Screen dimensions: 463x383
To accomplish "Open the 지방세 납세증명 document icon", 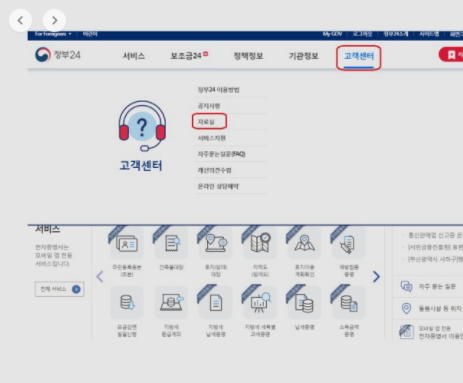I will (216, 303).
